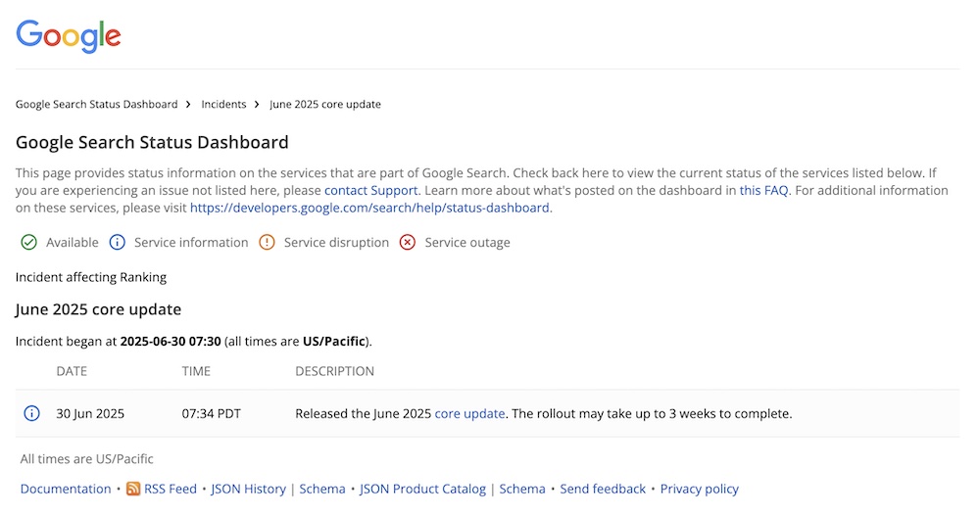Screen dimensions: 980x516
Task: Click the chevron after Incidents breadcrumb
Action: point(257,105)
